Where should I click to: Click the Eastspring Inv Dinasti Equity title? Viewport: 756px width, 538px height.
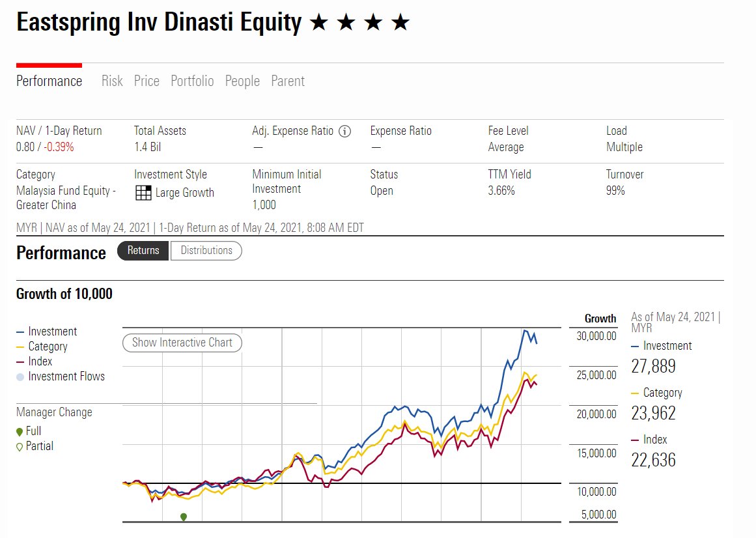159,23
